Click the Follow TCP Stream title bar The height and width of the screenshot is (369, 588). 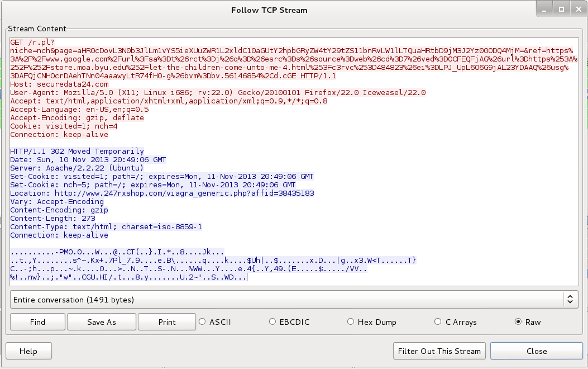click(x=269, y=10)
